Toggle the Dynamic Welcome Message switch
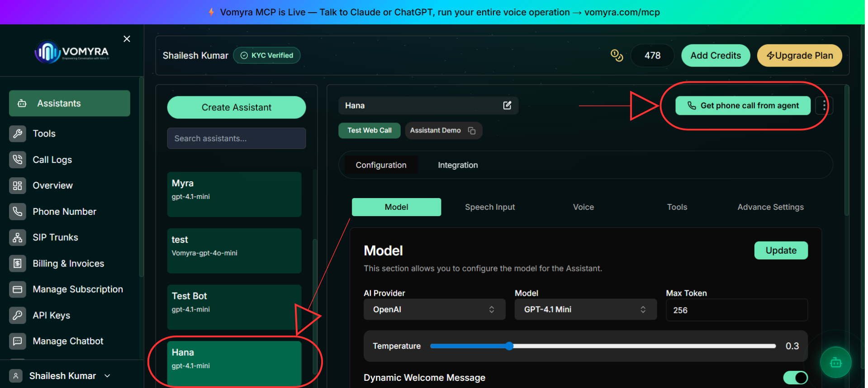The height and width of the screenshot is (388, 868). (795, 378)
